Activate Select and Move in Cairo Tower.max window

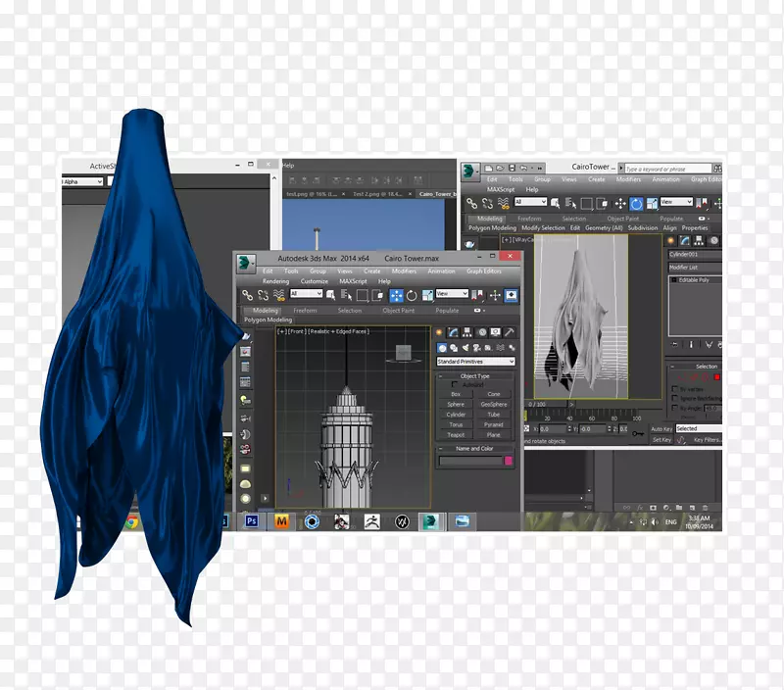(x=396, y=295)
